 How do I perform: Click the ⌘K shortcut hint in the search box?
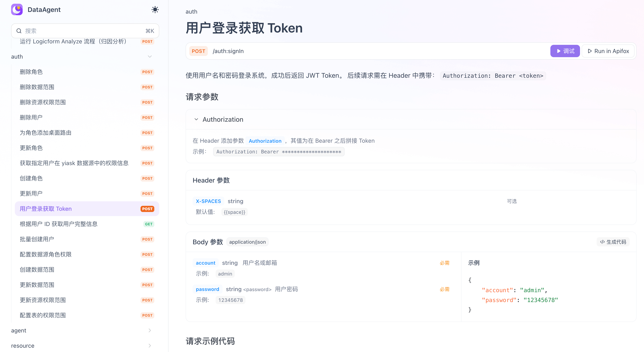[x=150, y=31]
